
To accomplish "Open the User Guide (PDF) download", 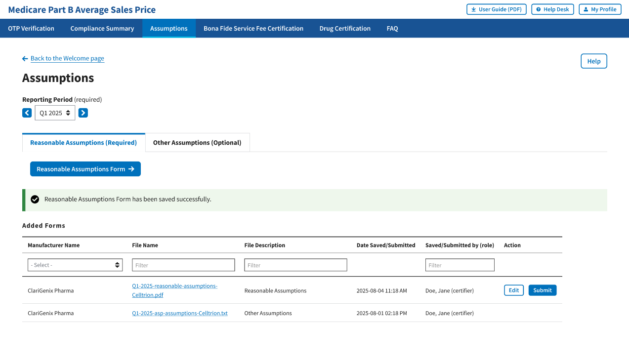I will click(x=496, y=9).
